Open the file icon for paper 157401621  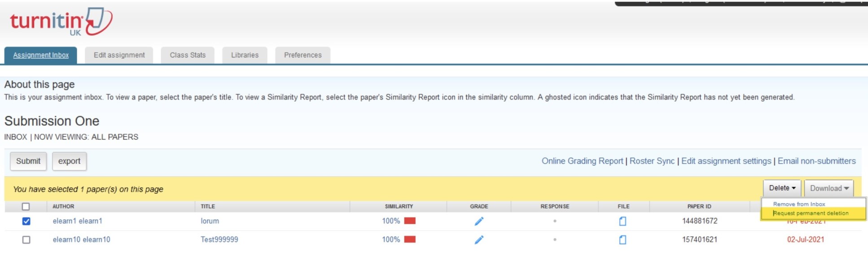pyautogui.click(x=623, y=240)
